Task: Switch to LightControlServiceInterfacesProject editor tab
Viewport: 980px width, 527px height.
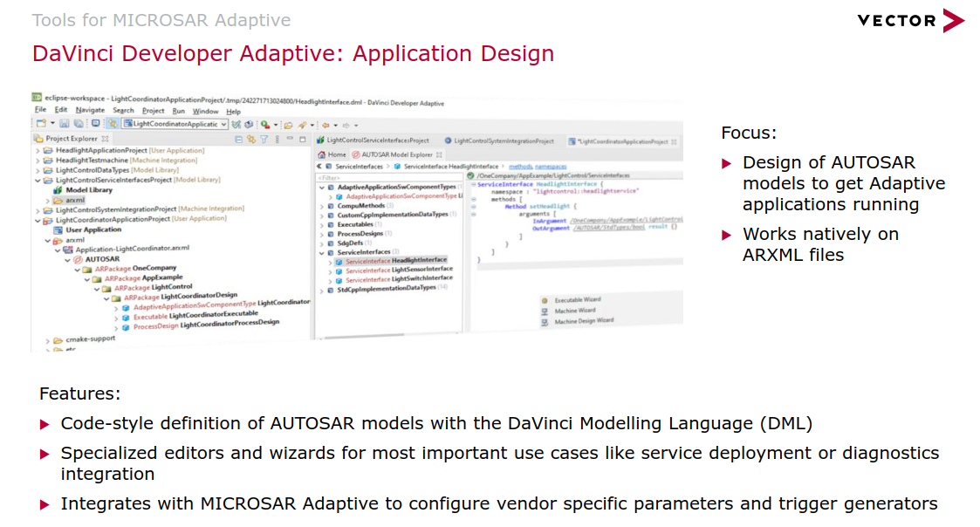Action: [x=373, y=140]
